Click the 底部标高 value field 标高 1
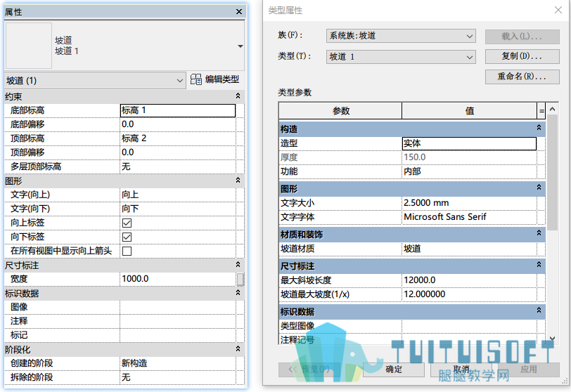The image size is (571, 392). click(x=178, y=110)
